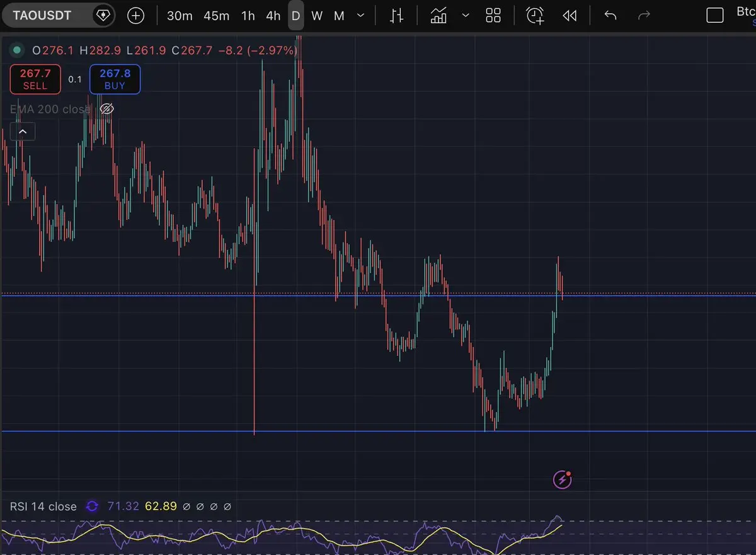Expand the timeframe list dropdown
This screenshot has height=555, width=756.
(360, 16)
